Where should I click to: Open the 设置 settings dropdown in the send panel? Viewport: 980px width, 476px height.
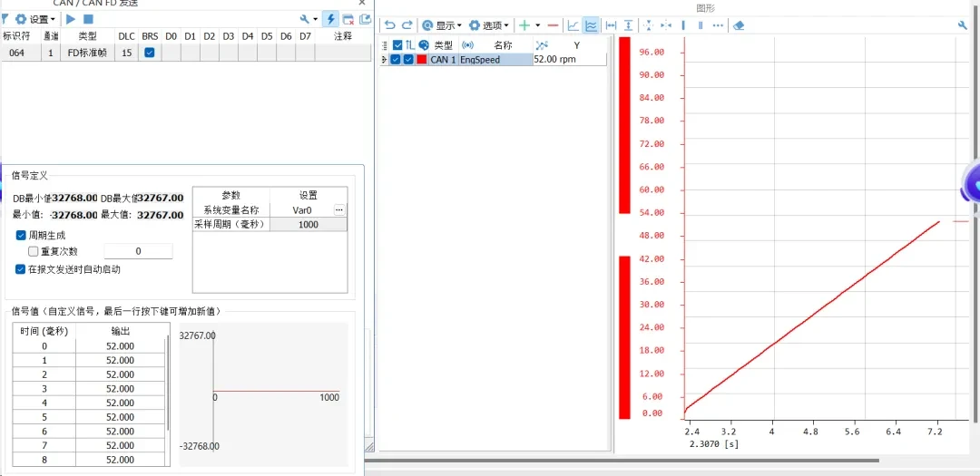click(37, 19)
